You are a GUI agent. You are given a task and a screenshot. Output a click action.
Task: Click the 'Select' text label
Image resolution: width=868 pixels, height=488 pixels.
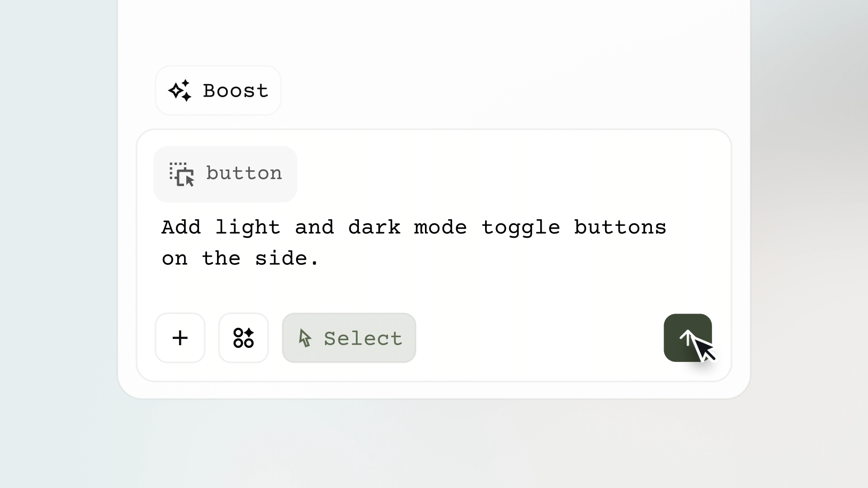[363, 338]
